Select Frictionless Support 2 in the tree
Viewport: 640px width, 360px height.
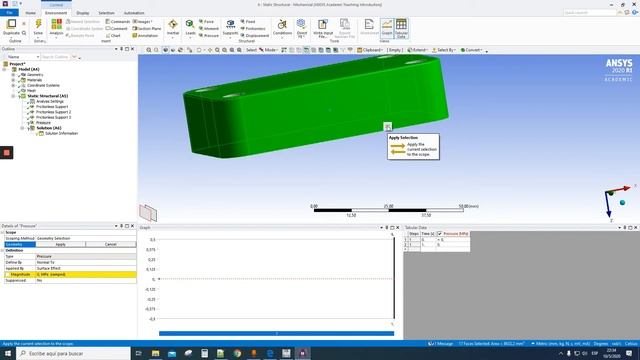53,112
